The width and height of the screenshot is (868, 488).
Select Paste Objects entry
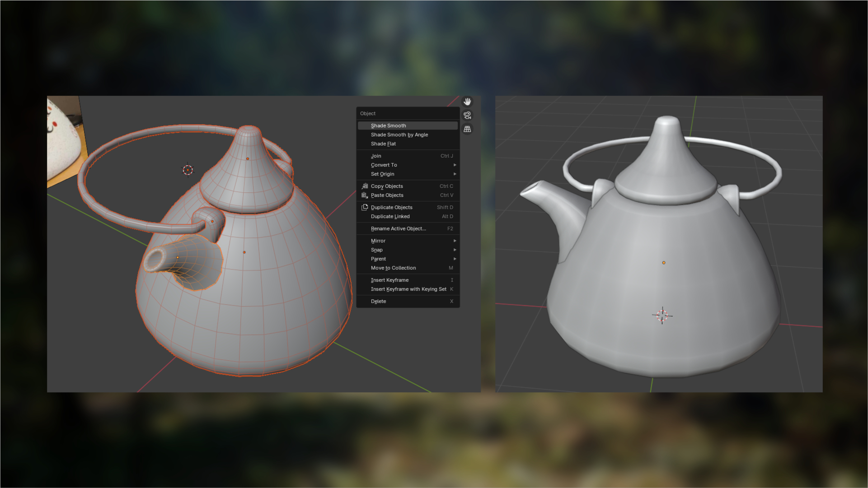point(408,195)
